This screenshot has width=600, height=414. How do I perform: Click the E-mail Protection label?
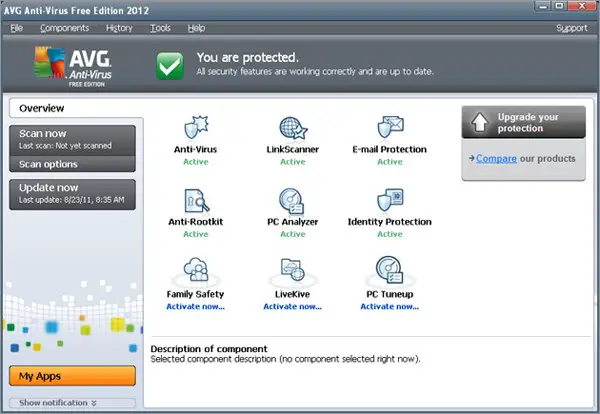click(390, 149)
